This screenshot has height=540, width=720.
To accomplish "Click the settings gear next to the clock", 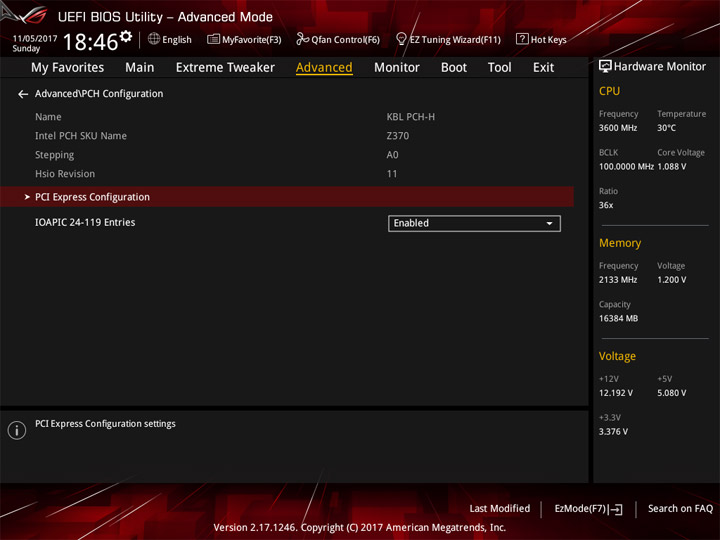I will 126,36.
